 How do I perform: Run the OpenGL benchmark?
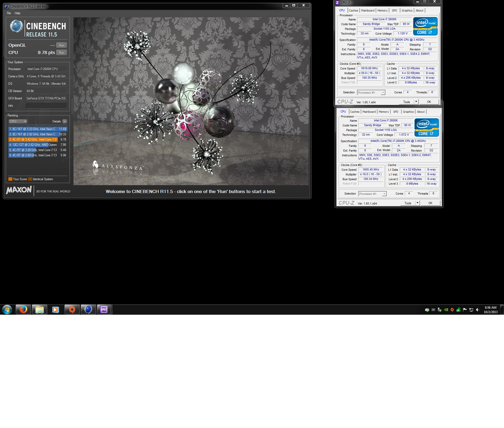62,45
